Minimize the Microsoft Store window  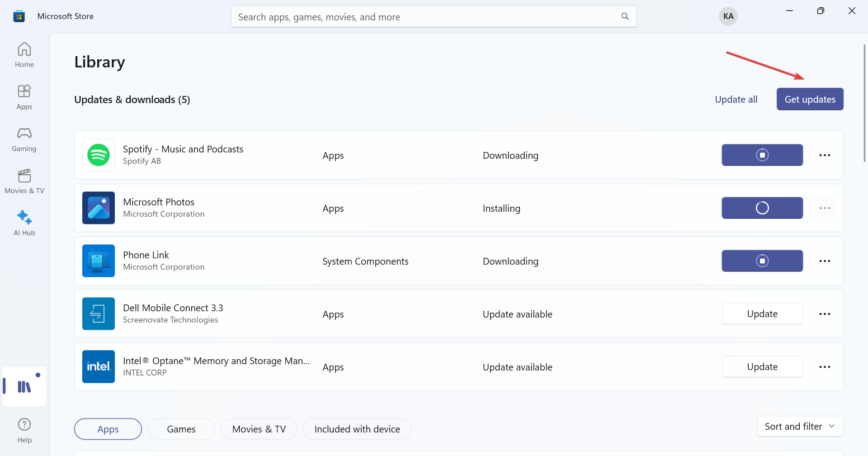coord(790,11)
